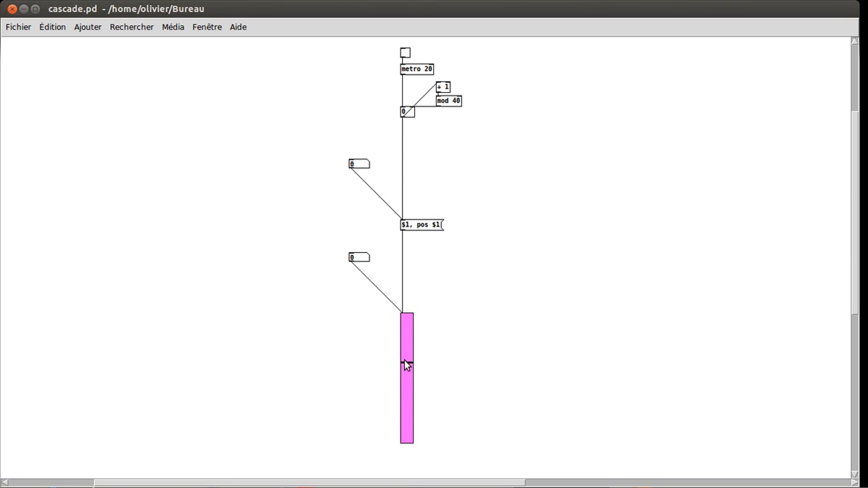Image resolution: width=868 pixels, height=488 pixels.
Task: Open the Fenêtre menu
Action: click(207, 27)
